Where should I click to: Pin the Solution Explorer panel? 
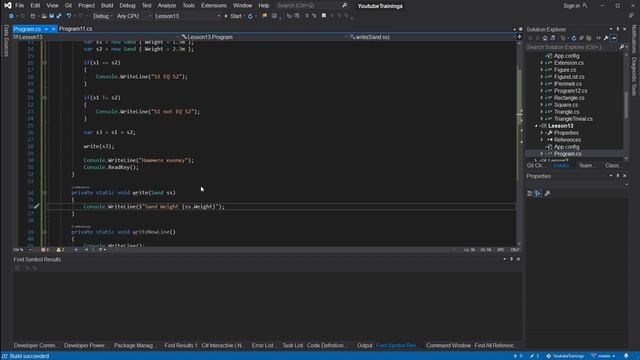[618, 29]
